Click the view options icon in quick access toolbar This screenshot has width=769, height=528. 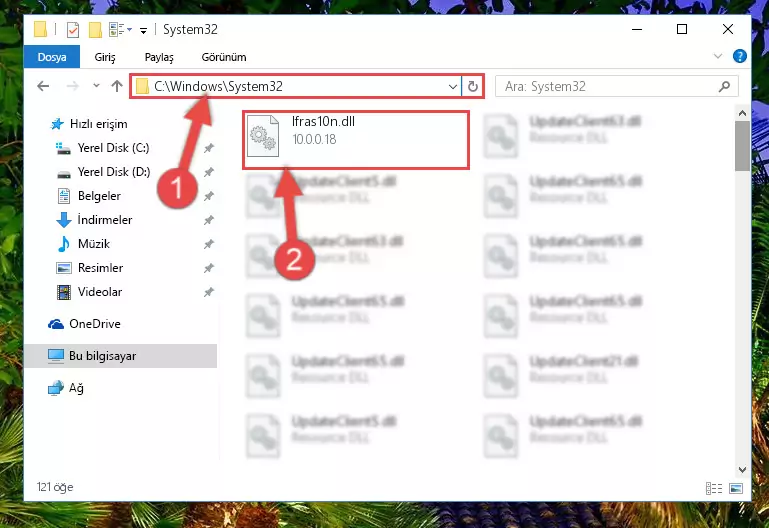coord(117,30)
